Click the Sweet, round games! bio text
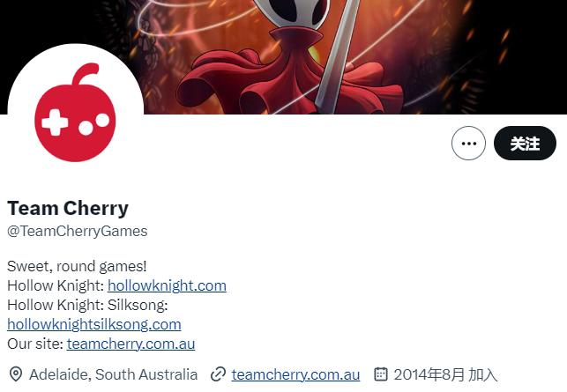The image size is (567, 392). pyautogui.click(x=77, y=266)
